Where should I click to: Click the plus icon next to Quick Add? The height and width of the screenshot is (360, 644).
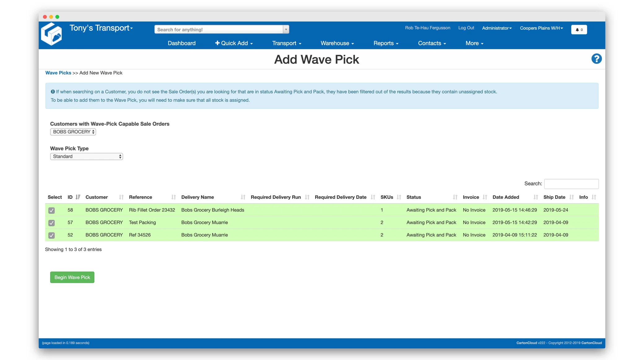[218, 43]
